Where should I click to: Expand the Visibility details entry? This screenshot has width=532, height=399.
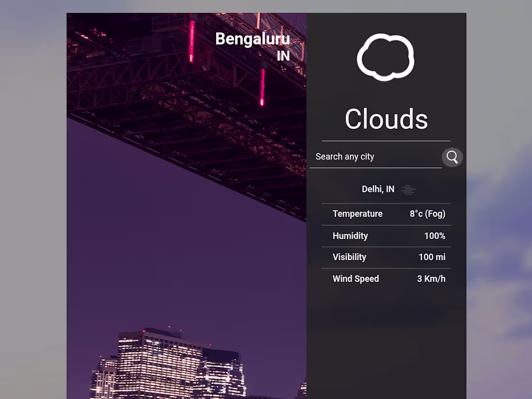coord(386,257)
